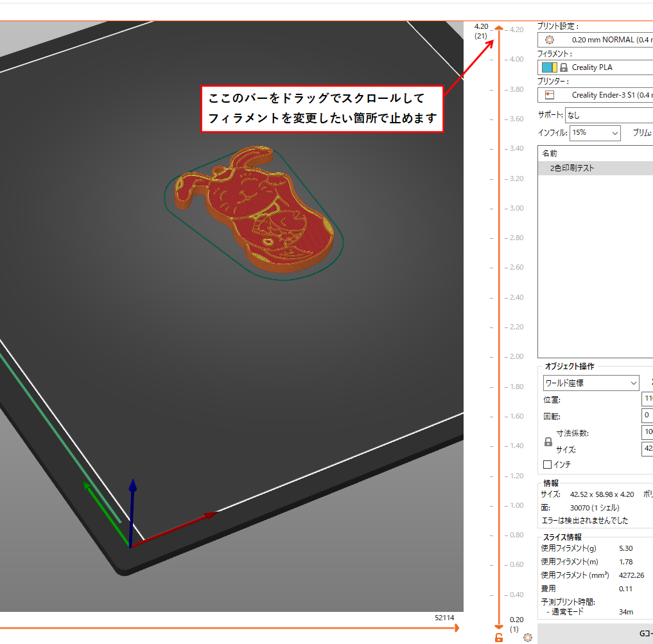Click the filament volume value 4272.26
The height and width of the screenshot is (644, 653).
631,575
